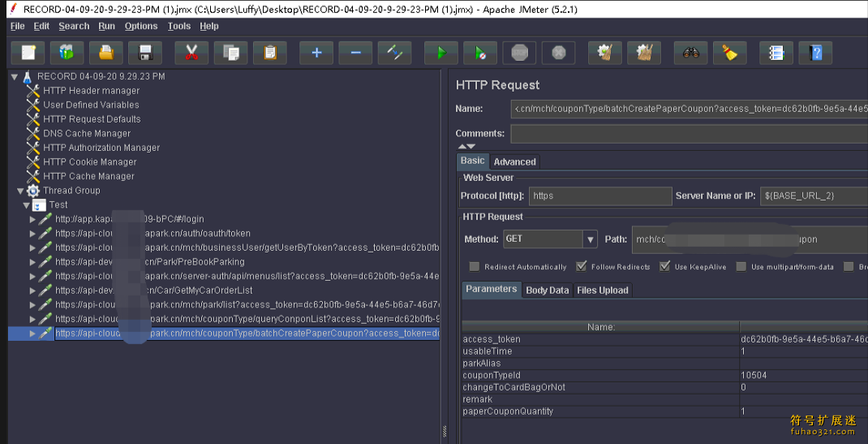Click the Cut scissors icon
868x444 pixels.
(x=191, y=53)
